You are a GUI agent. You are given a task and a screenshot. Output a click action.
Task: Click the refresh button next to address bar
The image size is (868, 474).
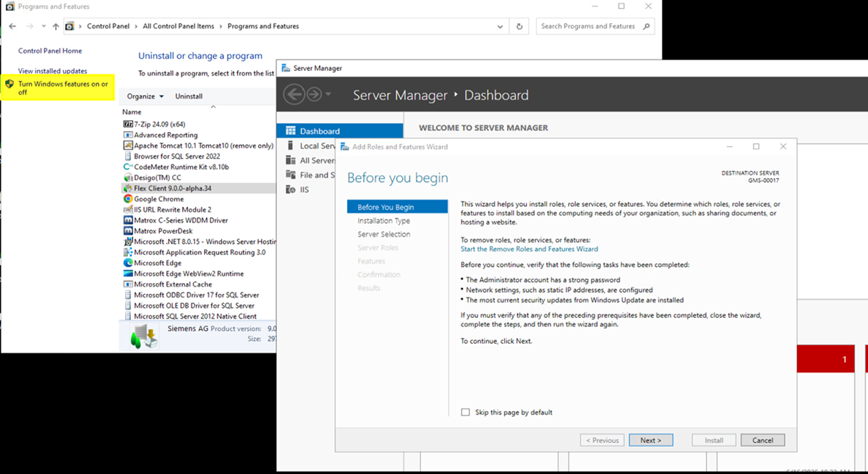point(519,26)
